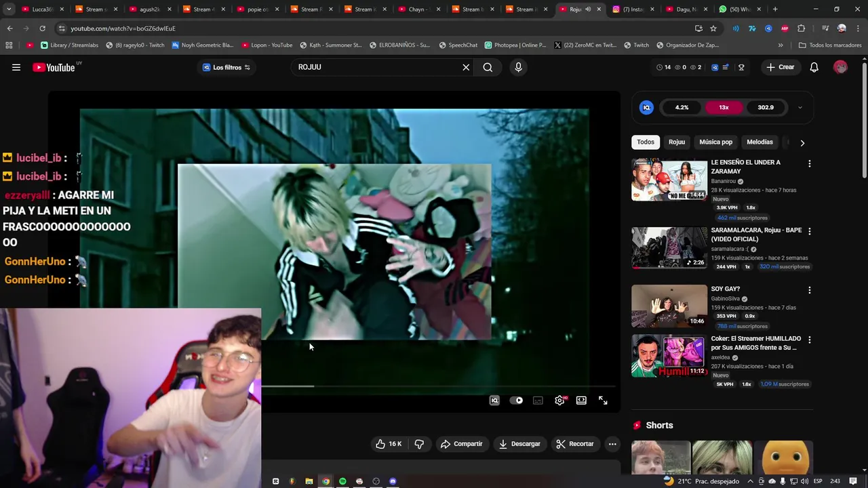Viewport: 868px width, 488px height.
Task: Open the SpeechChat bookmark
Action: click(458, 45)
